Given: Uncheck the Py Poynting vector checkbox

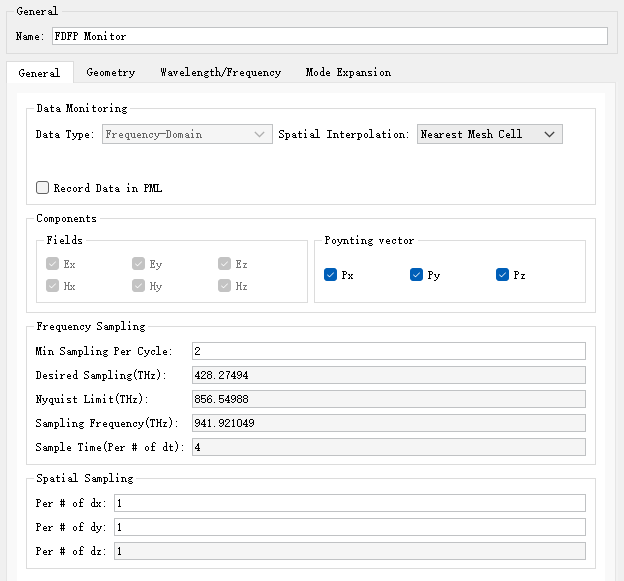Looking at the screenshot, I should pyautogui.click(x=416, y=275).
